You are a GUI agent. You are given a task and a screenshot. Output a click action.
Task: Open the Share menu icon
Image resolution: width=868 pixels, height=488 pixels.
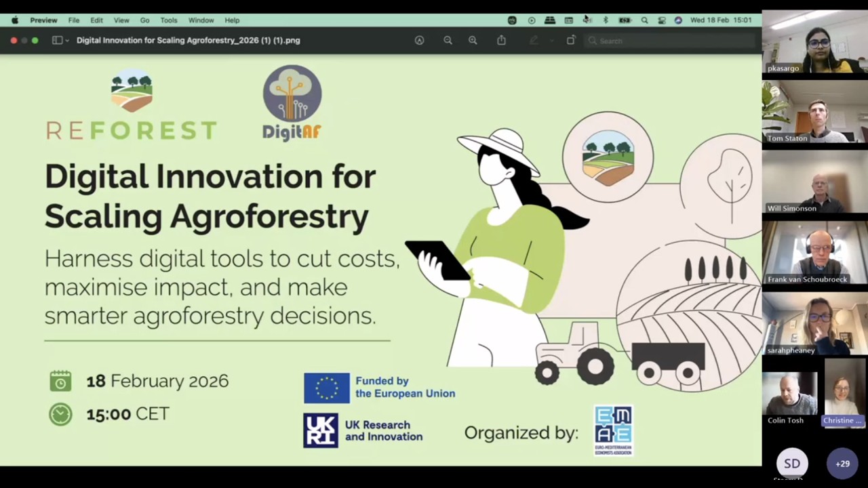tap(501, 41)
